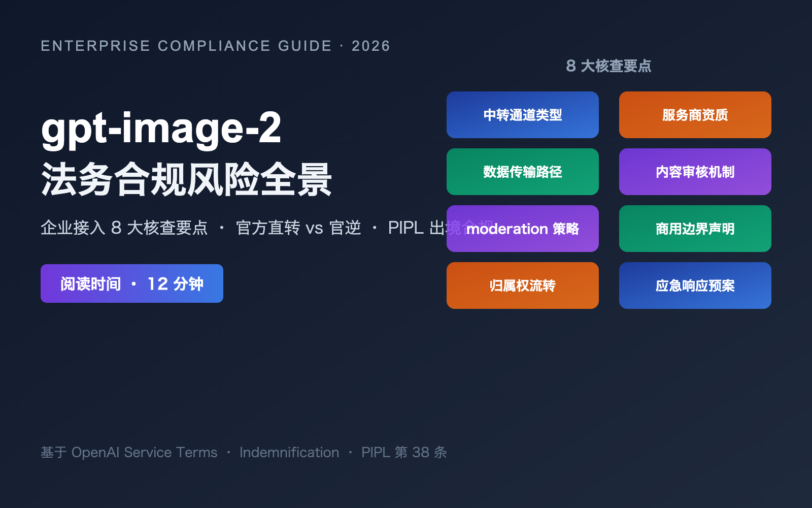Select the 商用边界声明 card
This screenshot has height=508, width=812.
(x=695, y=229)
